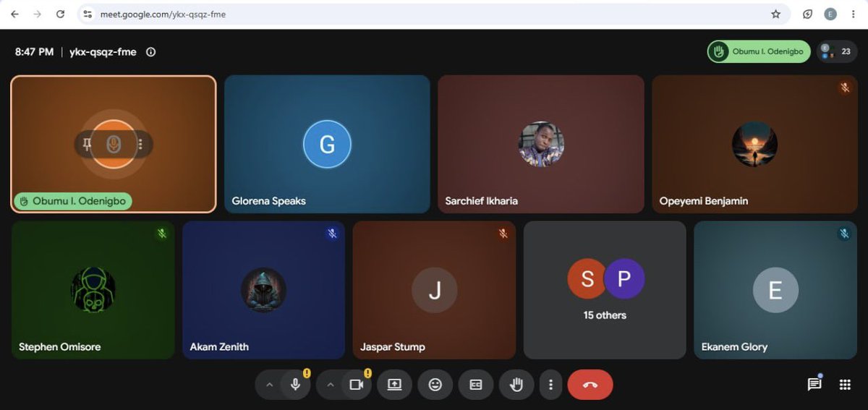Raise your hand using the hand button
This screenshot has width=868, height=410.
(x=516, y=385)
